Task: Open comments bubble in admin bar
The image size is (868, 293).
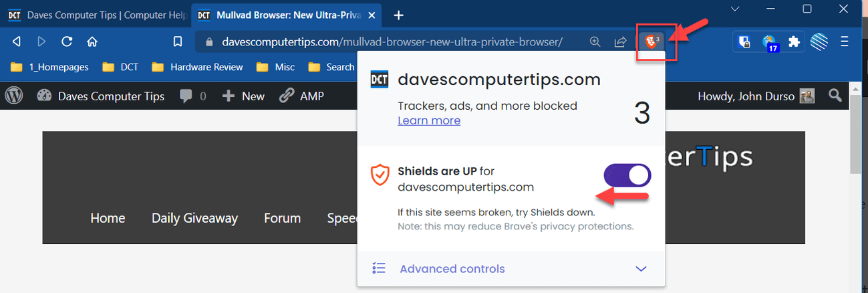Action: (x=193, y=96)
